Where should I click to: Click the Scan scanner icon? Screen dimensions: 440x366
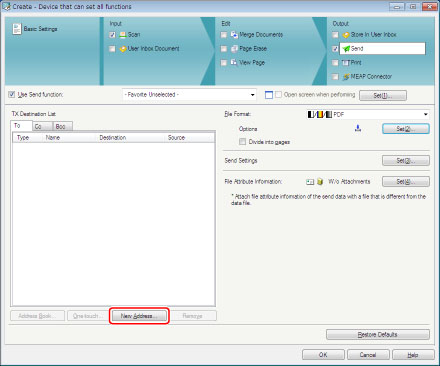click(x=123, y=35)
